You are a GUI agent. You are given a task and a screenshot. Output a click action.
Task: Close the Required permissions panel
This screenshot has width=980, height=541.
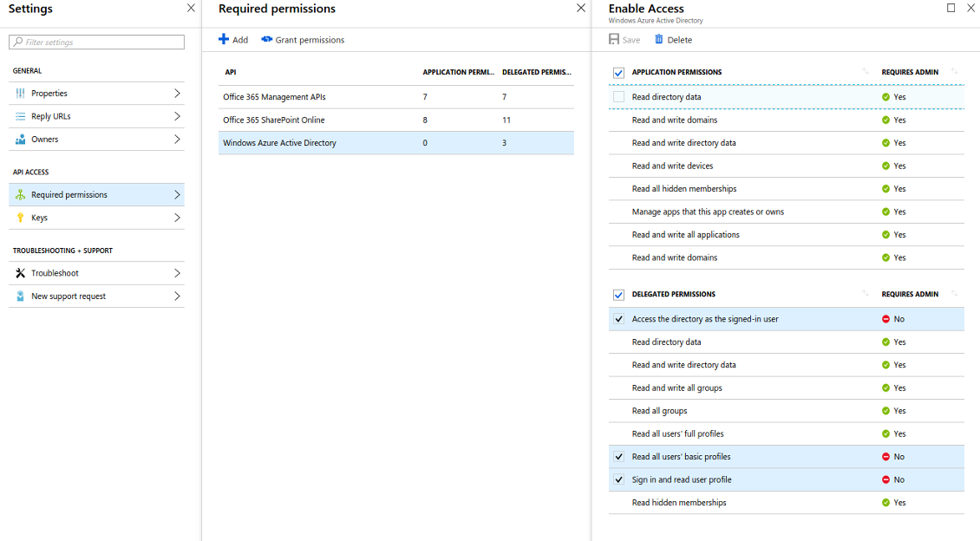[580, 8]
